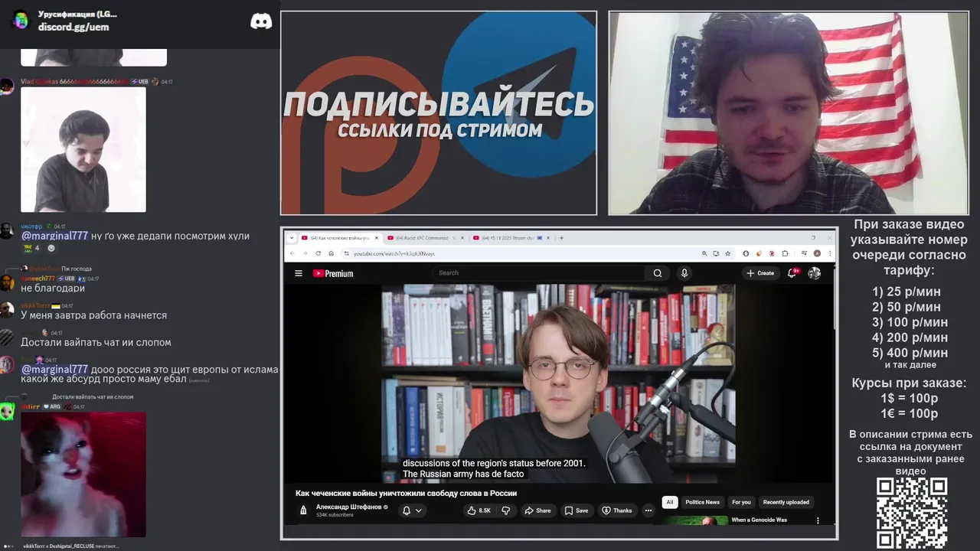Click message "У меня завтра работа начнется"
Image resolution: width=980 pixels, height=551 pixels.
coord(93,315)
